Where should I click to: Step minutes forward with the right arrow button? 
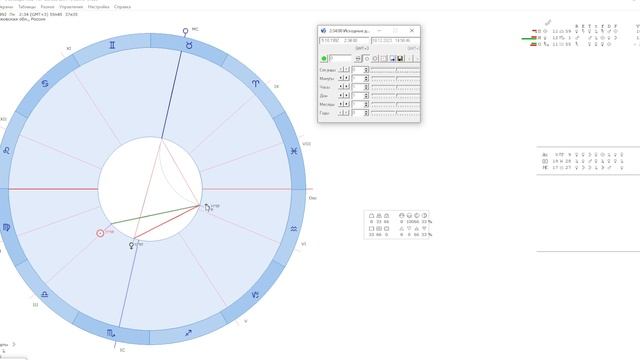[x=347, y=78]
